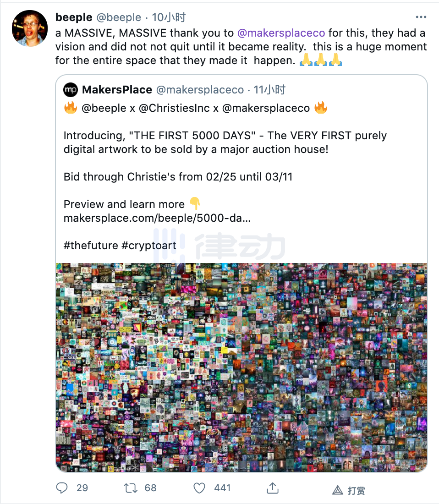Click the #thefuture hashtag

91,246
